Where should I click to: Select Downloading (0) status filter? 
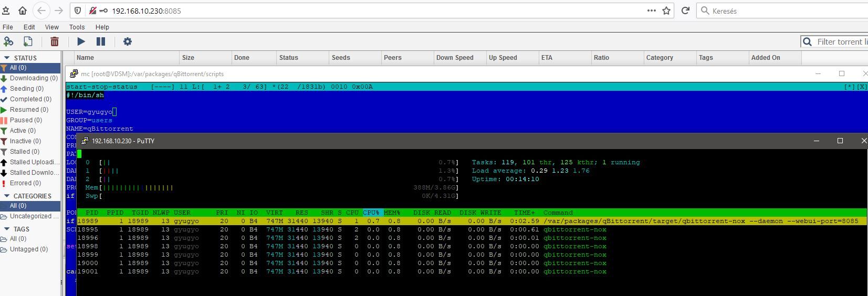click(x=30, y=78)
